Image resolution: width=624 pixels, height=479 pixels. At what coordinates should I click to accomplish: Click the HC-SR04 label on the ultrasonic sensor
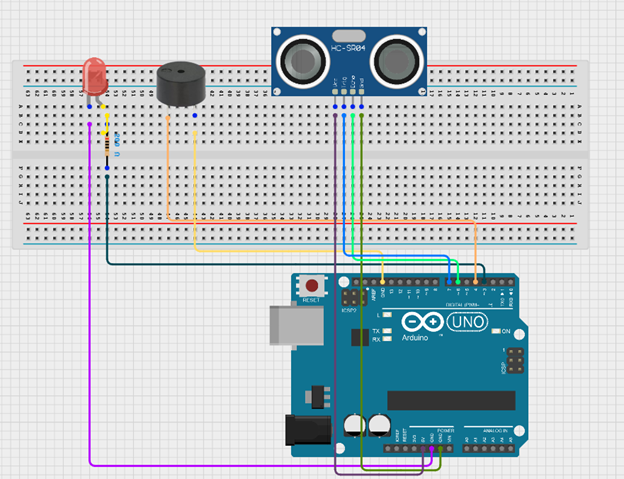(348, 48)
